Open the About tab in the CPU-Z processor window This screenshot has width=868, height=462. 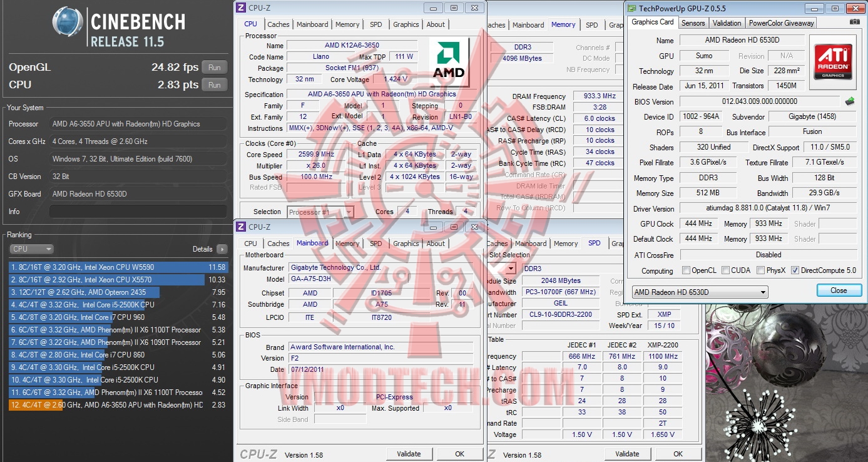[436, 24]
